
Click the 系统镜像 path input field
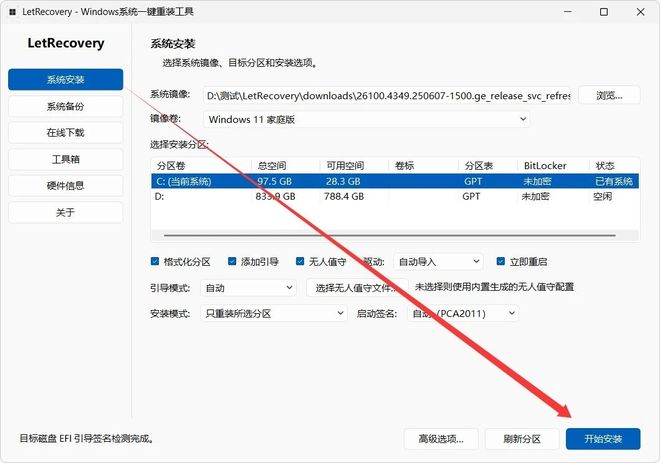(387, 96)
